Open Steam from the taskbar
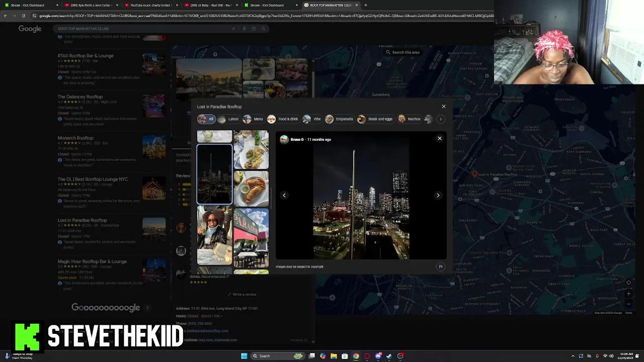 [x=389, y=356]
